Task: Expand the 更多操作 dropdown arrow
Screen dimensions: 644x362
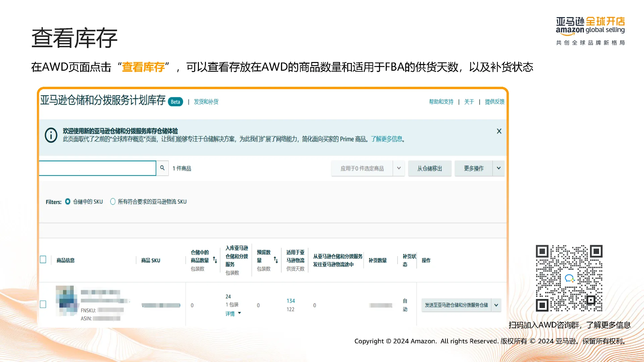Action: pyautogui.click(x=499, y=168)
